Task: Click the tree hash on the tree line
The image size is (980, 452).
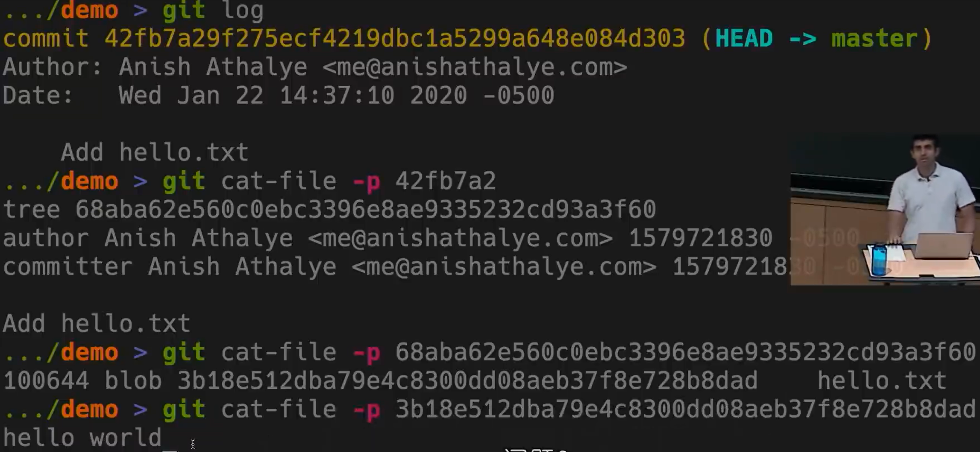Action: coord(365,209)
